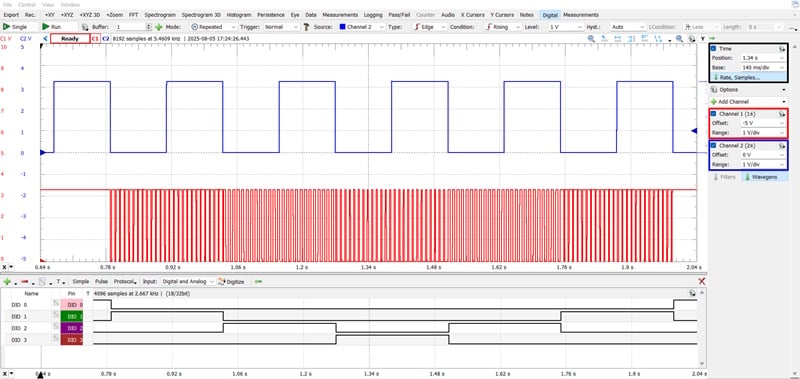
Task: Open Time panel gear settings
Action: click(781, 48)
